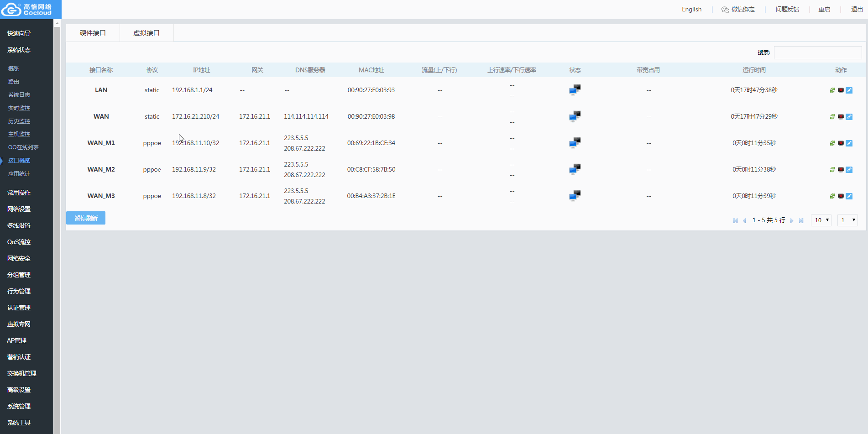Edit WAN_M2 with the blue pencil icon
The width and height of the screenshot is (868, 434).
tap(849, 170)
